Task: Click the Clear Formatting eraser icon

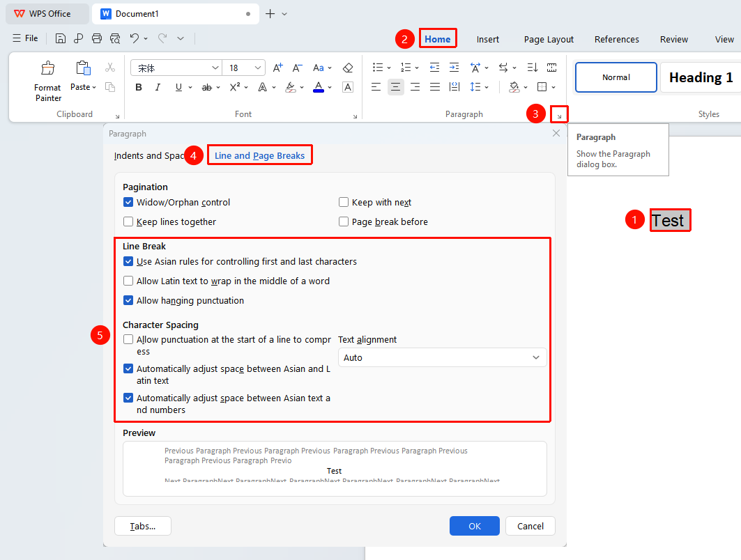Action: [348, 68]
